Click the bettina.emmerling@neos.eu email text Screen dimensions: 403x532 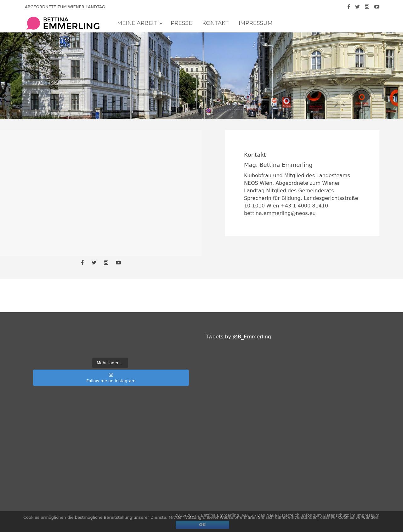280,213
